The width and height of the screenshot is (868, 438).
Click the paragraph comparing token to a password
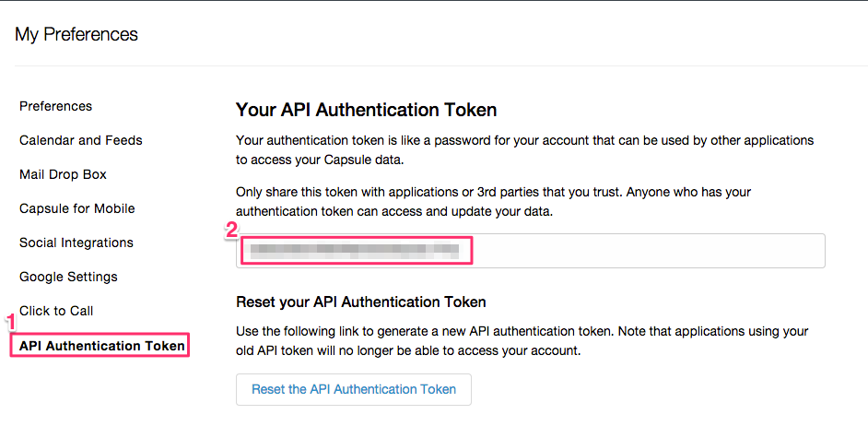point(524,149)
